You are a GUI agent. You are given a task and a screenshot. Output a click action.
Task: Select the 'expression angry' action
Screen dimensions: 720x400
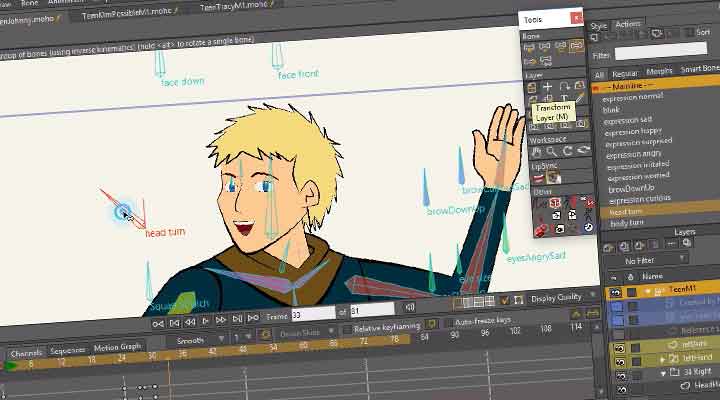(633, 154)
